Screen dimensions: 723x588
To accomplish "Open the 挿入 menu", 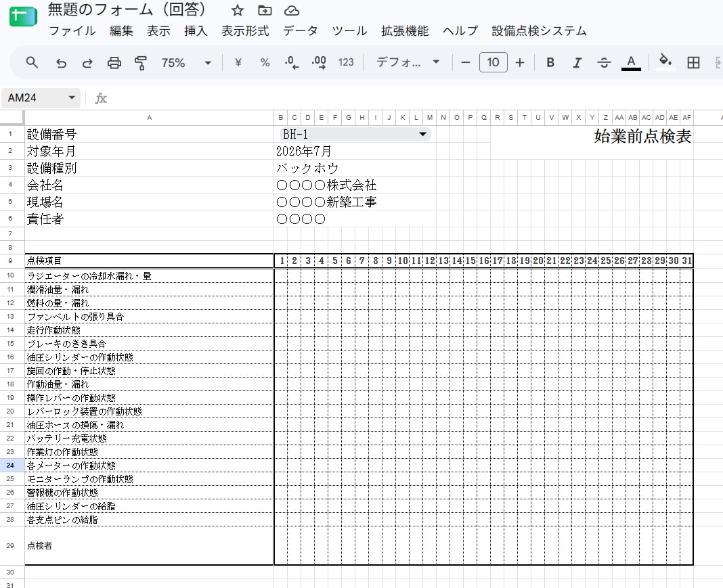I will point(196,31).
